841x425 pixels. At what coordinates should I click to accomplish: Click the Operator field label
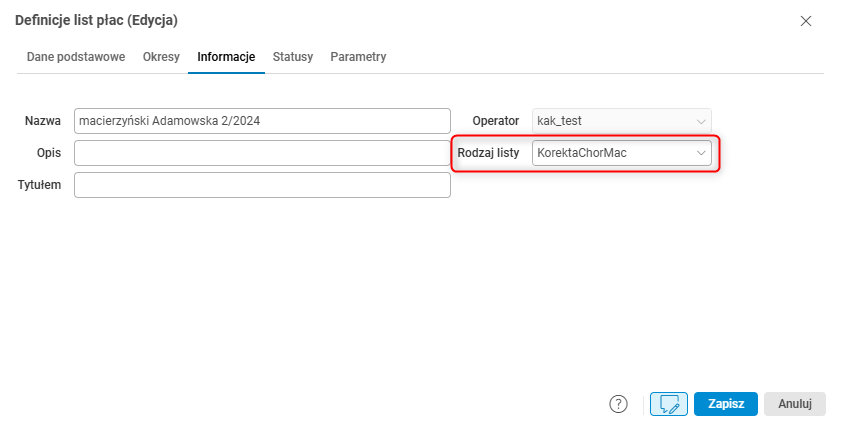pyautogui.click(x=495, y=121)
